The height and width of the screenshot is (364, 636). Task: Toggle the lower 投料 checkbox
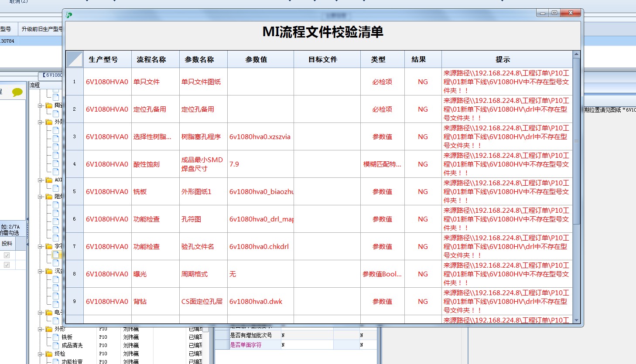(7, 265)
